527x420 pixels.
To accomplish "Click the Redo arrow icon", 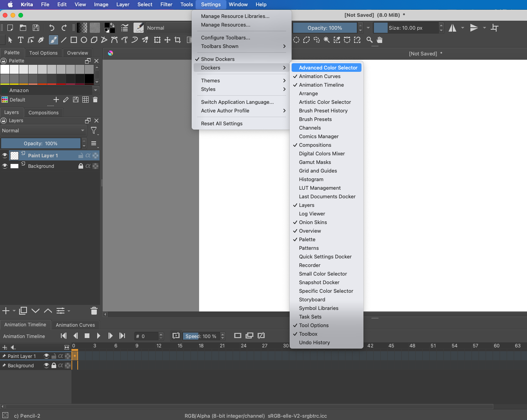I will [x=64, y=28].
